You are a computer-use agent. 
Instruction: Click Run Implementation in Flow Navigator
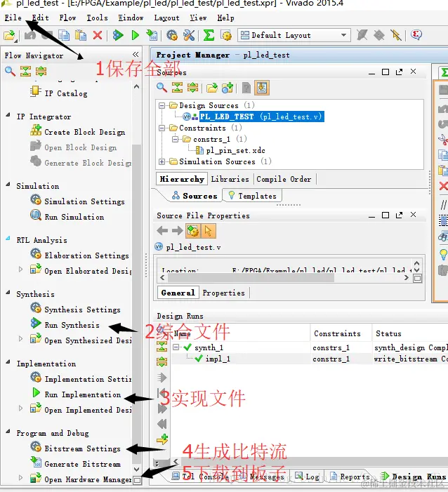pos(83,394)
